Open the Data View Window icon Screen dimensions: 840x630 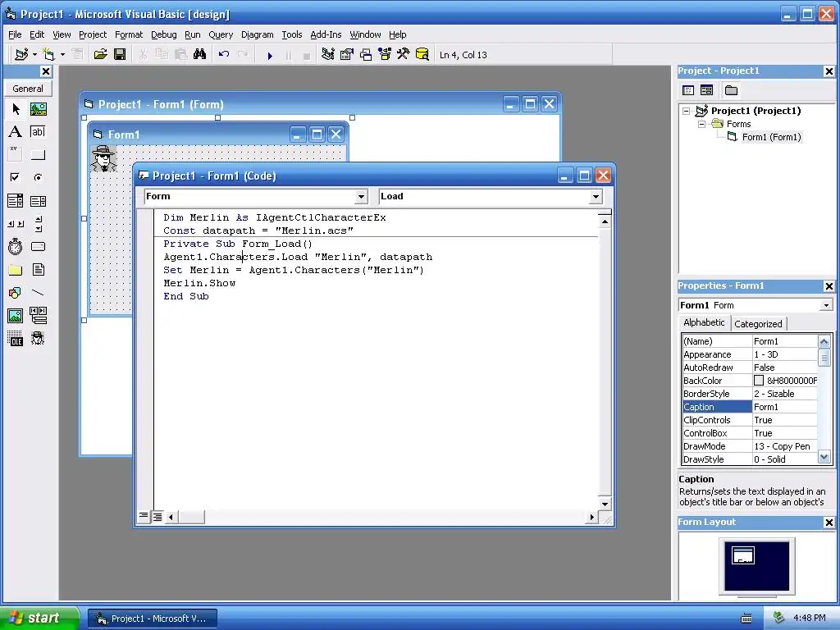(422, 55)
